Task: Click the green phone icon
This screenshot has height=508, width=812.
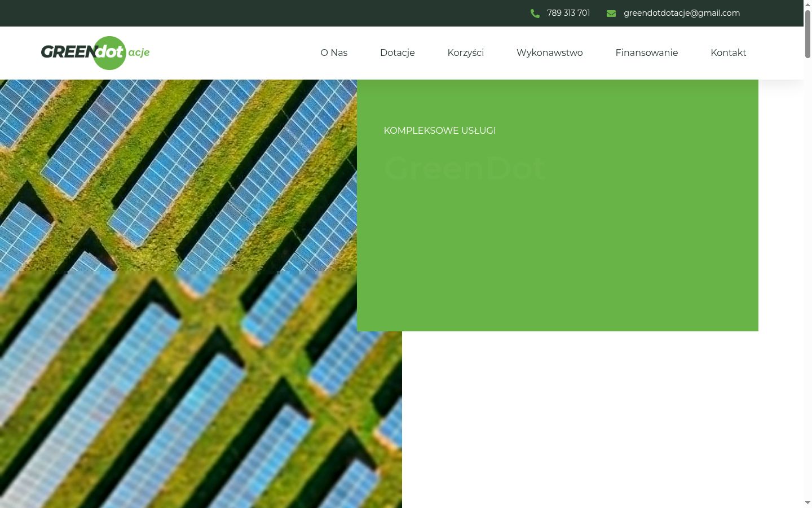Action: pos(535,14)
